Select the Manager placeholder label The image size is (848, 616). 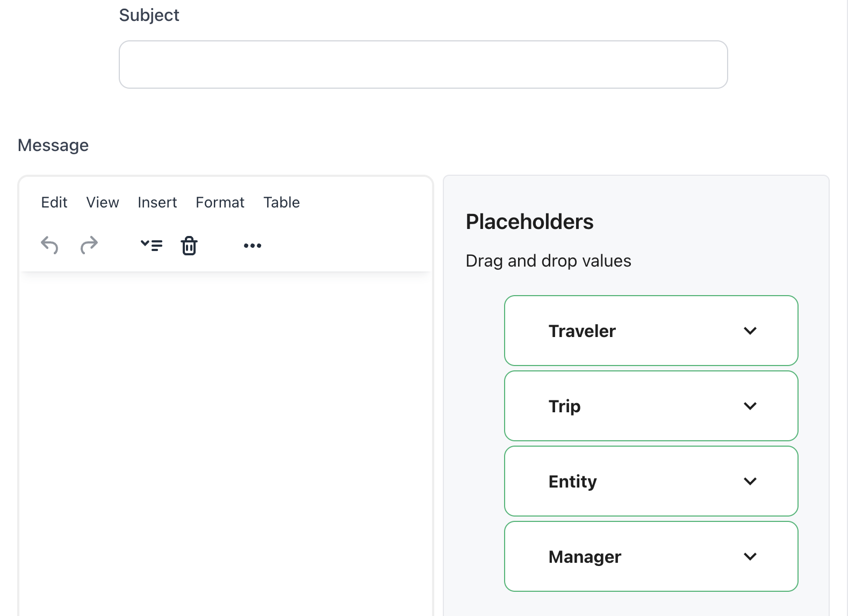(585, 557)
